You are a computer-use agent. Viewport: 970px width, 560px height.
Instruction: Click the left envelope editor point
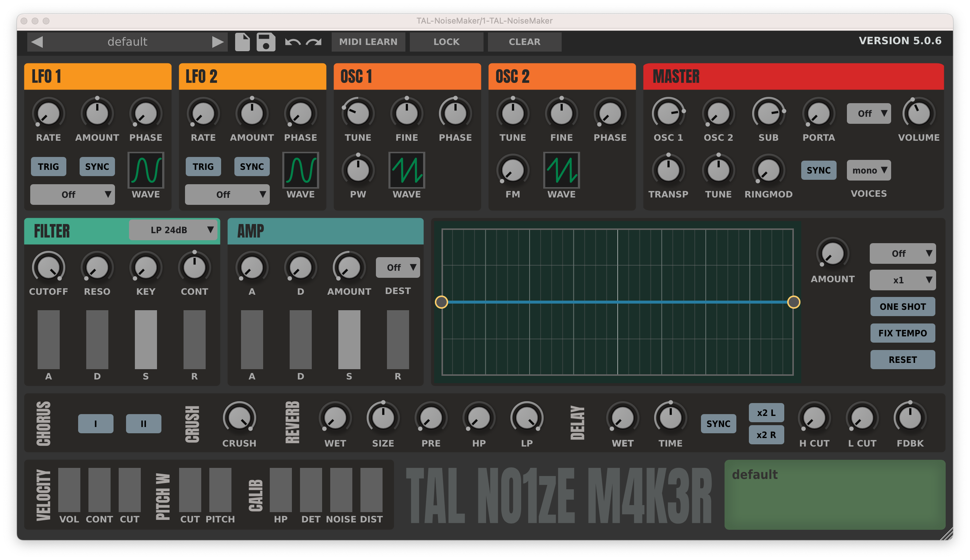[441, 302]
